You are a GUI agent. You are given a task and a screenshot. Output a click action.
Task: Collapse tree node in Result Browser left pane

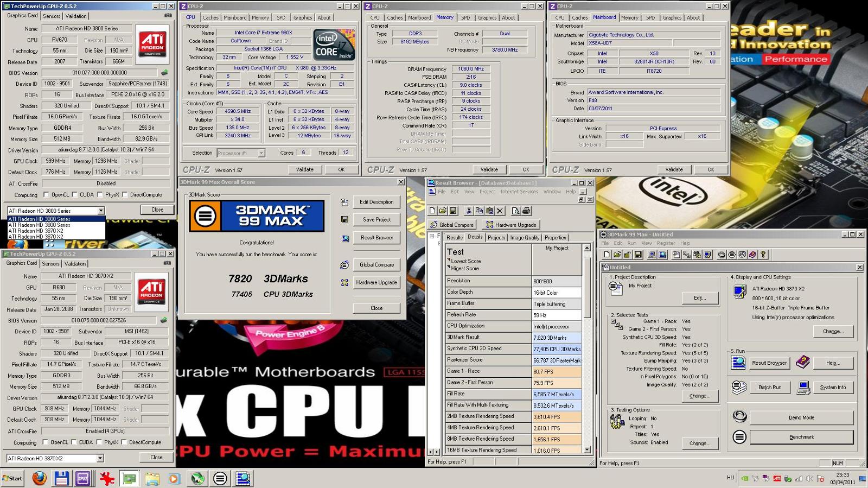432,236
